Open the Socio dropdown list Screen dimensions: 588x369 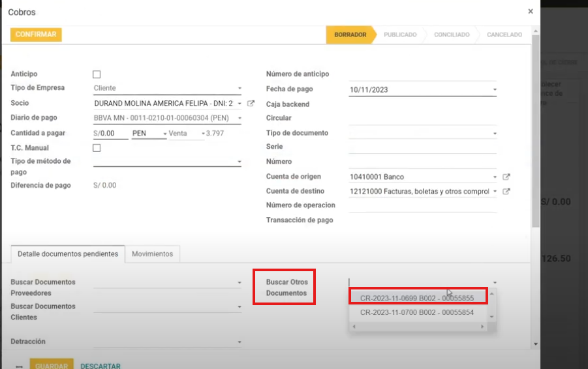[x=240, y=104]
